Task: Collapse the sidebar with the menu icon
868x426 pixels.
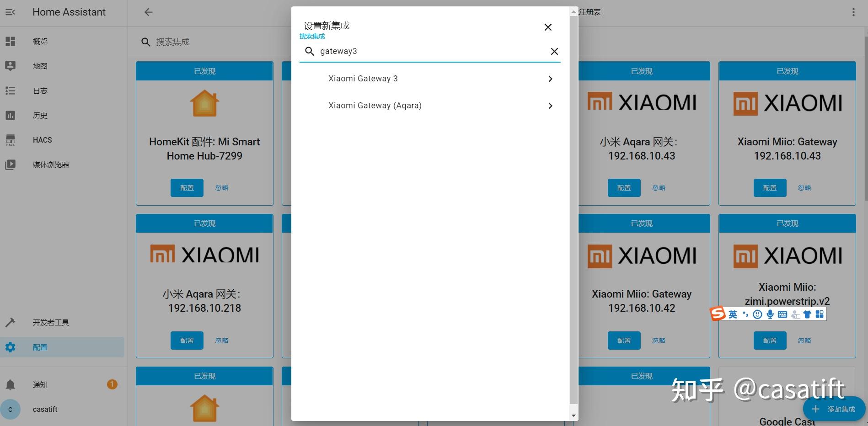Action: 10,12
